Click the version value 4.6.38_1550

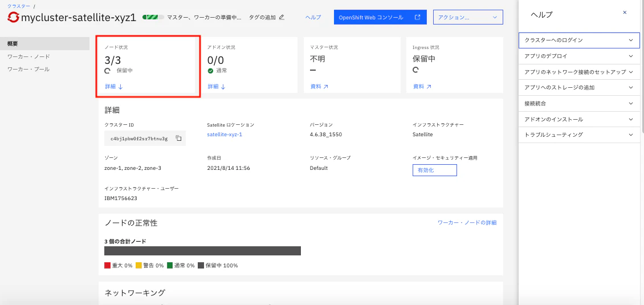(326, 135)
